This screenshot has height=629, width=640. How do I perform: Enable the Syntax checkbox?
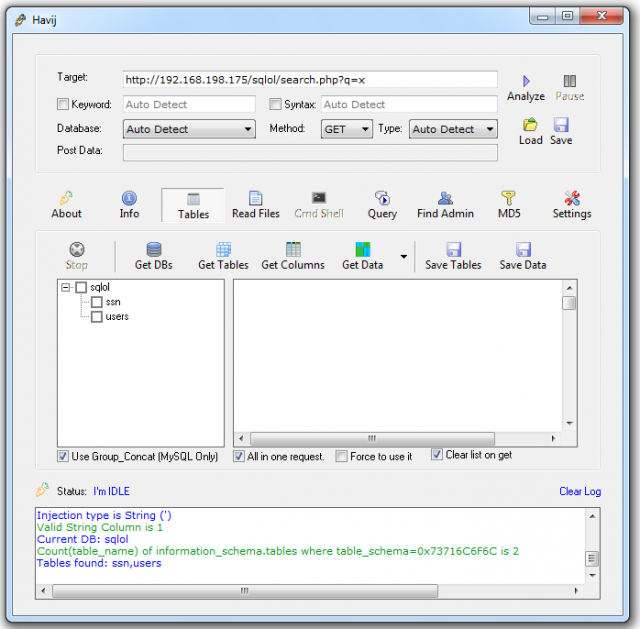pos(275,104)
